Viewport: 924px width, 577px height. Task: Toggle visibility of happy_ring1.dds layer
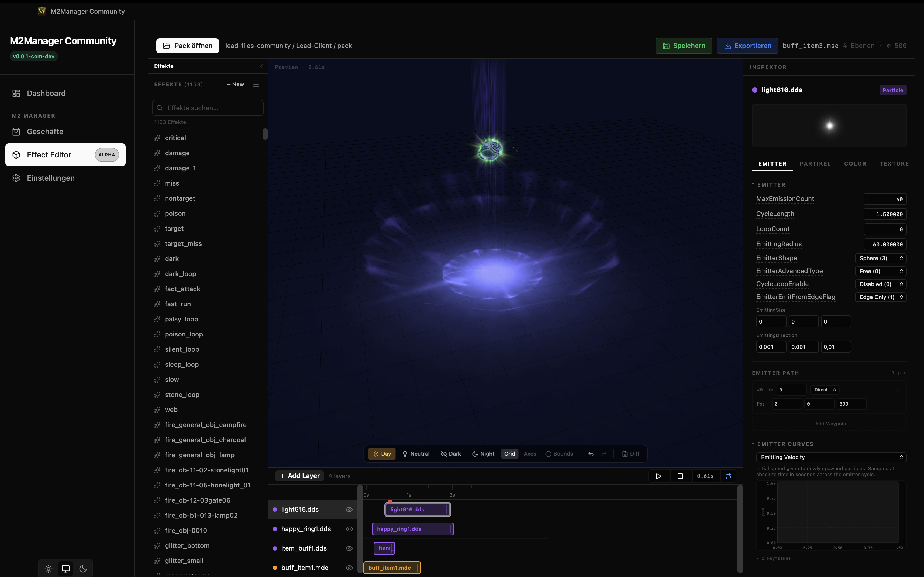(349, 529)
